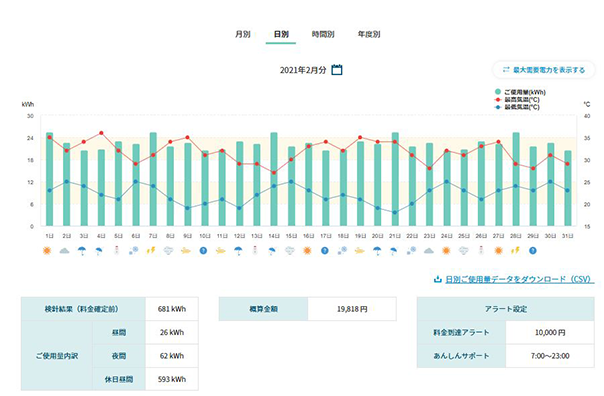Click the cloudy weather icon for day 2

[x=64, y=251]
